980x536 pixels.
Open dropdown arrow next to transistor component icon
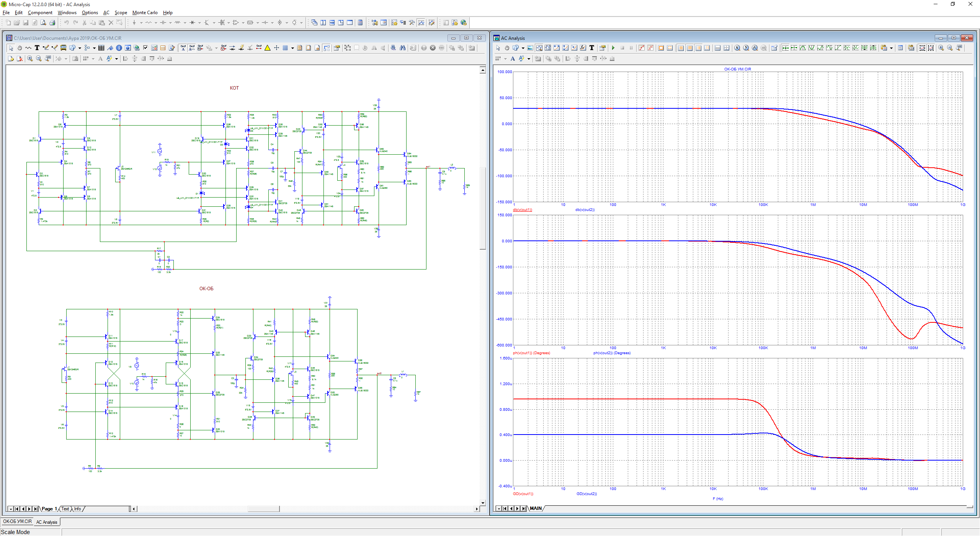coord(214,23)
